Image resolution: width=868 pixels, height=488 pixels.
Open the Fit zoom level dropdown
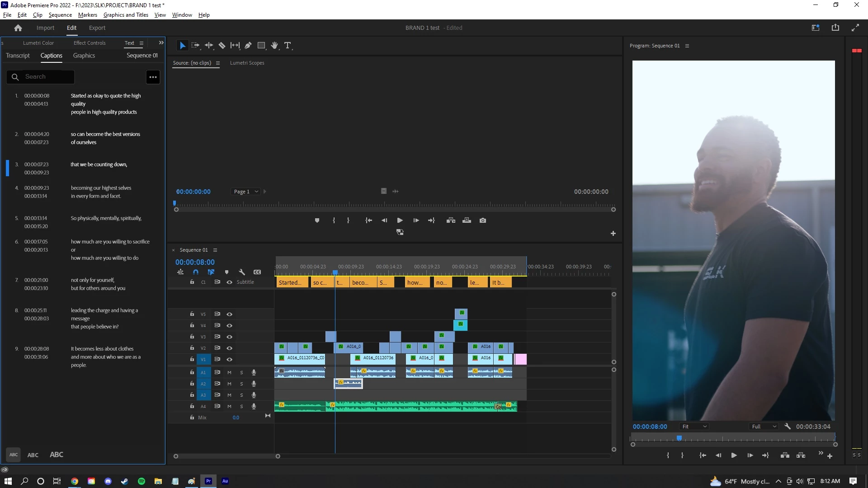(x=694, y=427)
